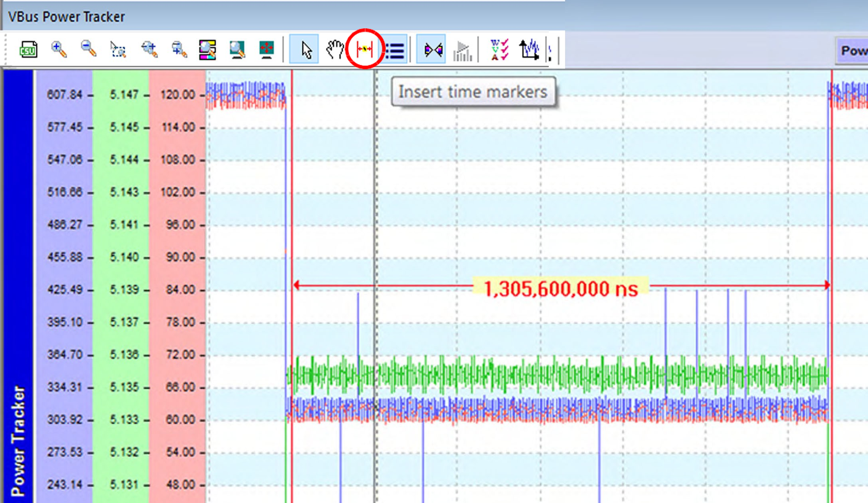Click the purple axis value 303.92

point(64,419)
